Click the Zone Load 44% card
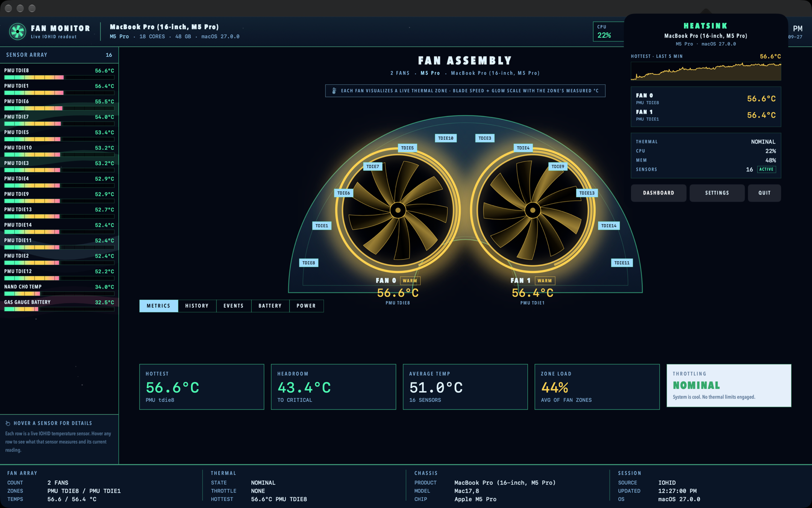 tap(597, 387)
